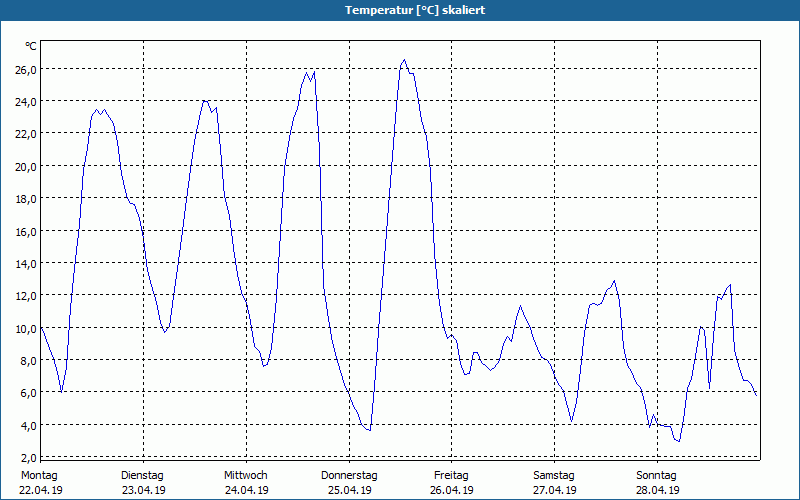Click the 20,0 y-axis value
The height and width of the screenshot is (500, 800).
point(26,167)
